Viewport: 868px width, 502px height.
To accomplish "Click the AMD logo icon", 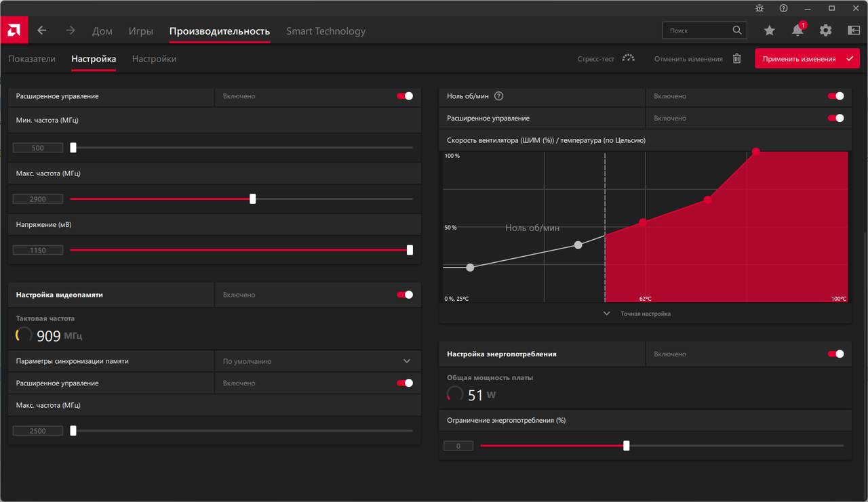I will [14, 30].
